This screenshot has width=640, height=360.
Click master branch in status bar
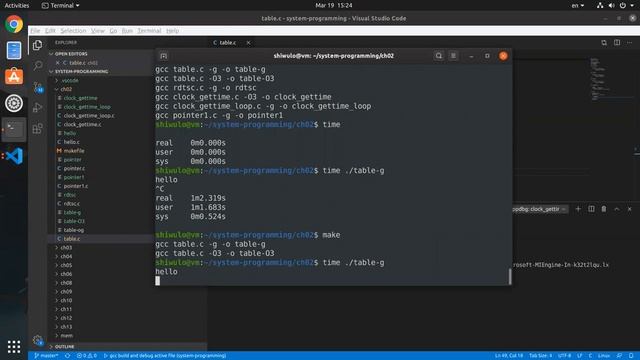point(46,356)
